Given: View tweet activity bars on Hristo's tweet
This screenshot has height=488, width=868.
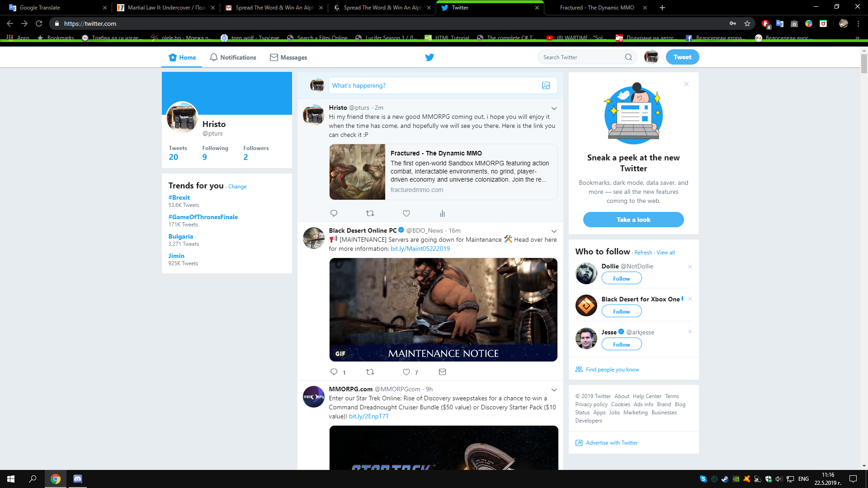Looking at the screenshot, I should (x=442, y=213).
